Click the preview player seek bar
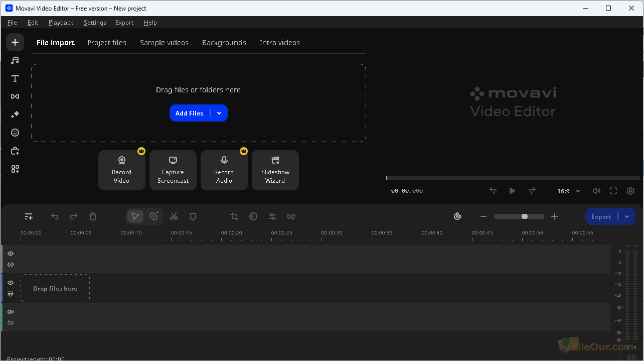The image size is (644, 361). pyautogui.click(x=513, y=178)
